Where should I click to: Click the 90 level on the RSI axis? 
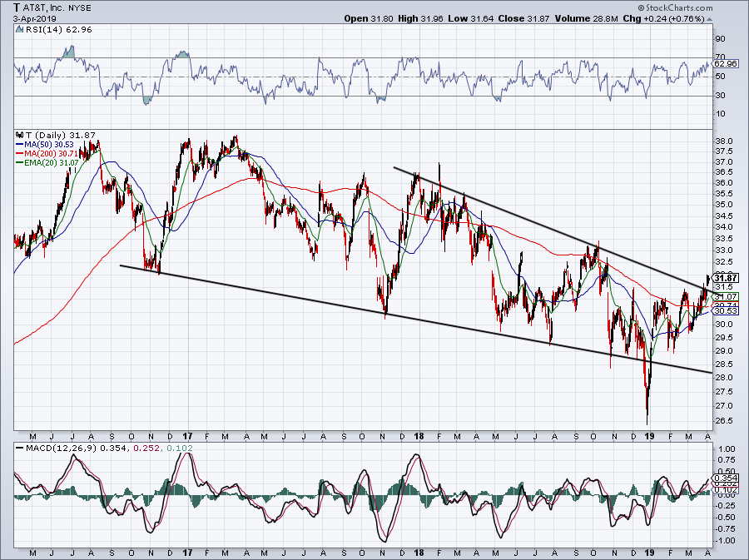(x=721, y=38)
